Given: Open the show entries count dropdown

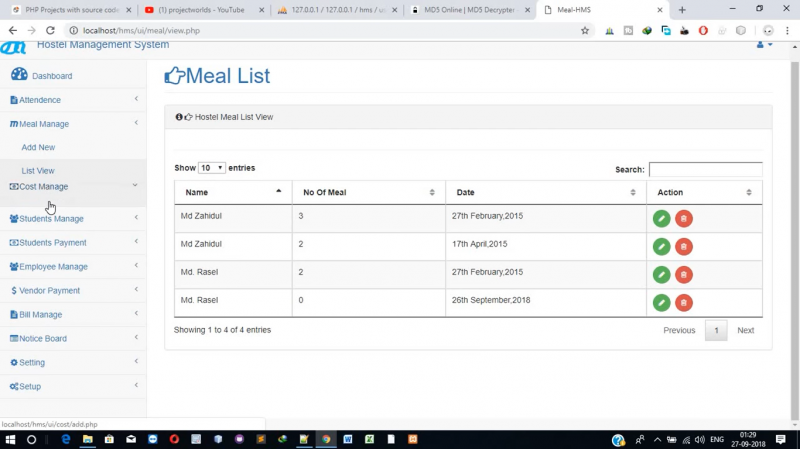Looking at the screenshot, I should (x=211, y=168).
